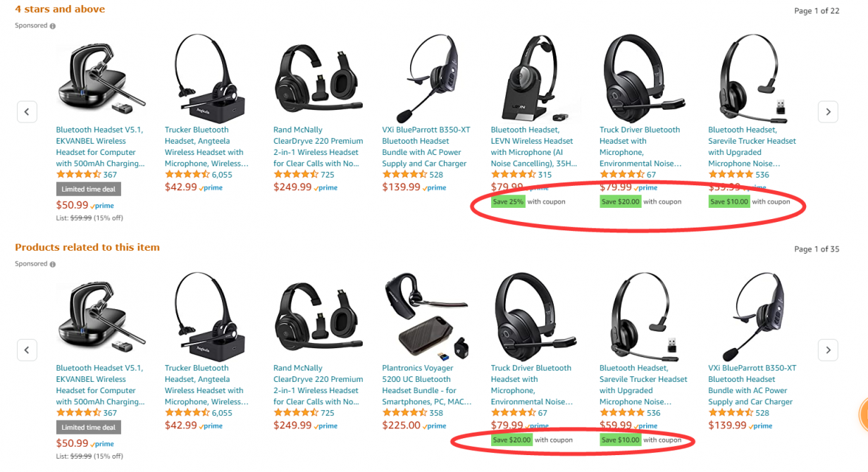Open the LEVN Wireless Headset product link
The width and height of the screenshot is (868, 472).
534,147
